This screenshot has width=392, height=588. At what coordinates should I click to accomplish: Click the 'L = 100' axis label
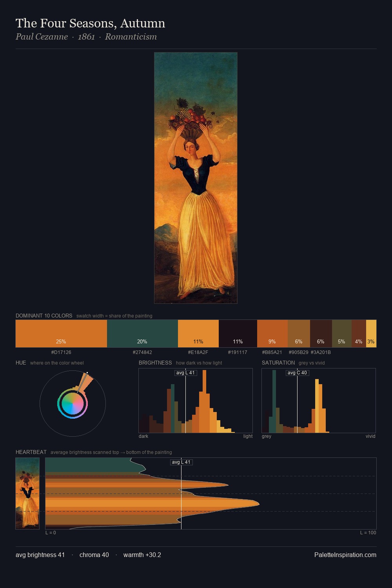(x=368, y=533)
